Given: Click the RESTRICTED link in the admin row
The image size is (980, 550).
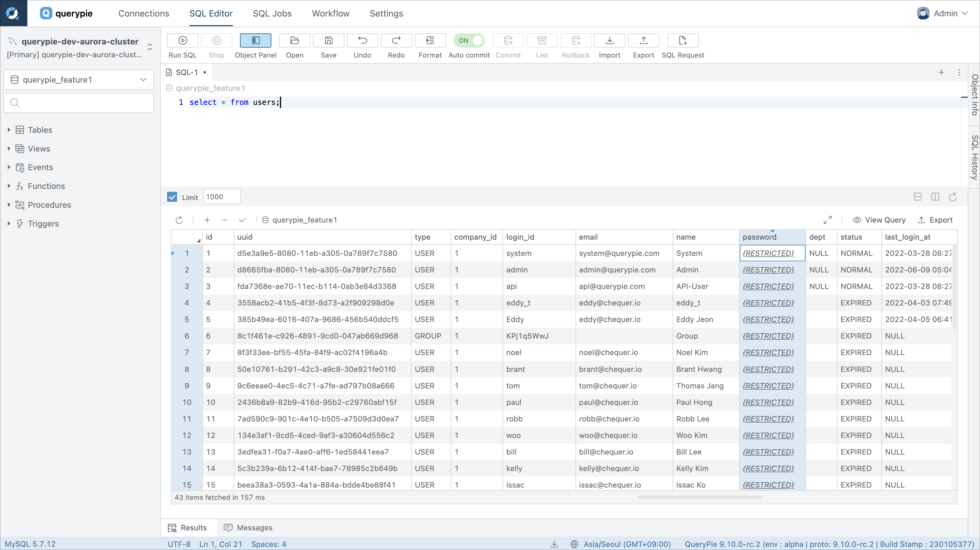Looking at the screenshot, I should [768, 270].
